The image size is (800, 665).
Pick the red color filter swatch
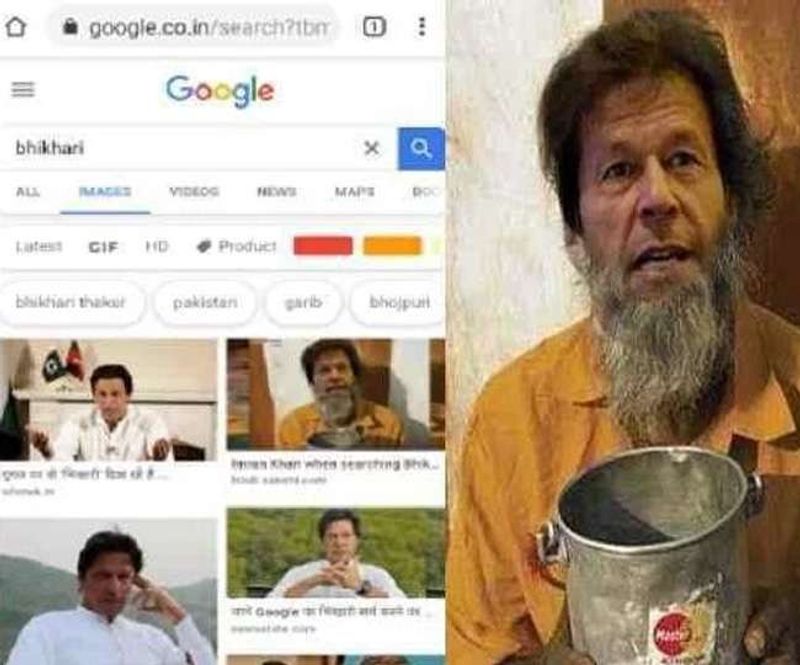(323, 245)
